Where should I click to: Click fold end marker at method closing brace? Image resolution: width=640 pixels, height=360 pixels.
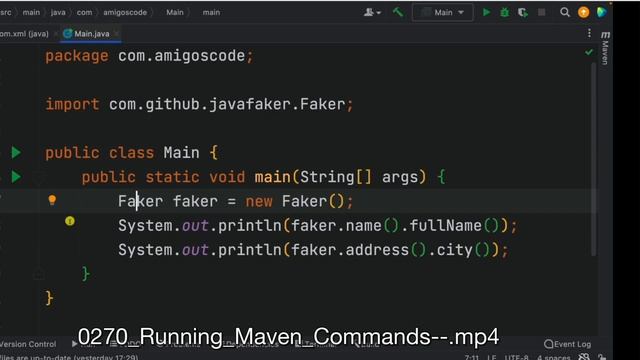40,275
